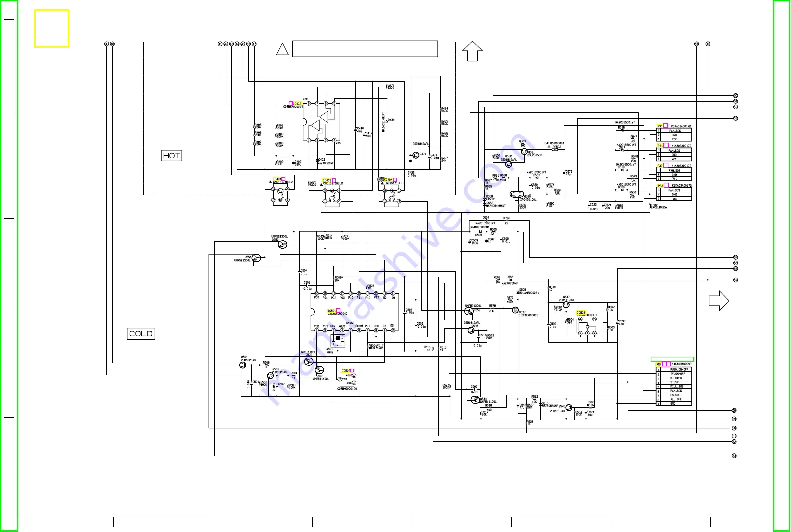Click the GND pin on connector P31
This screenshot has height=532, width=791.
tap(674, 155)
